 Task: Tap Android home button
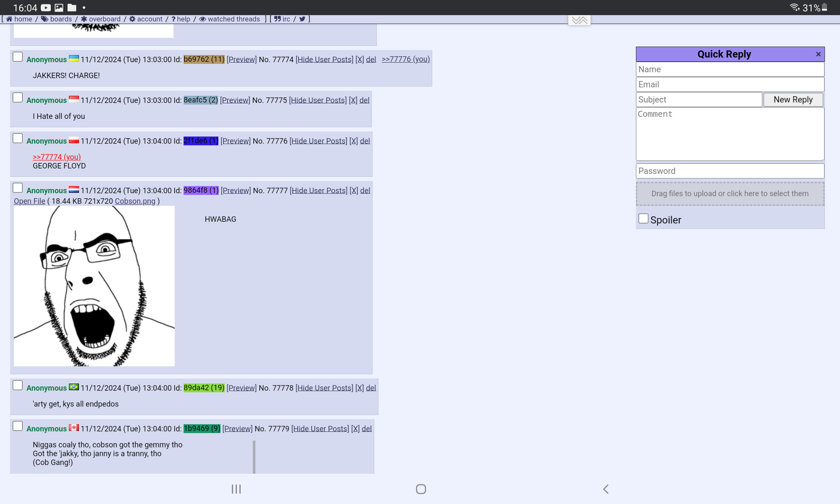click(421, 489)
